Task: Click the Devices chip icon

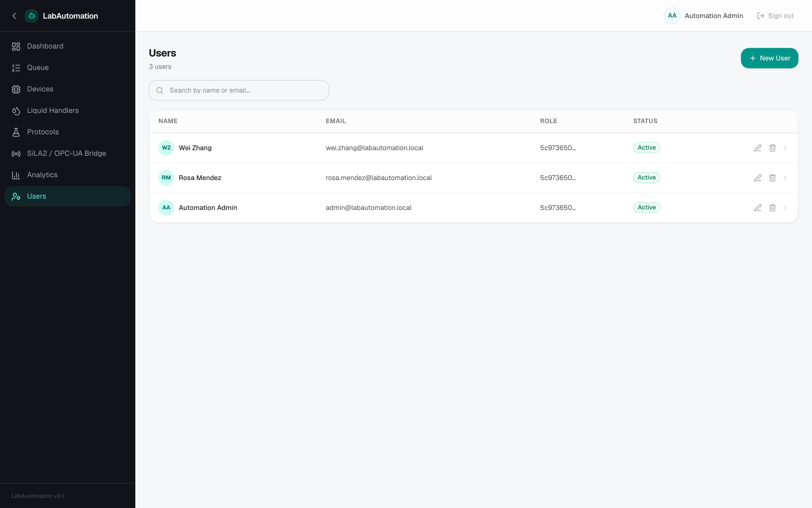Action: click(16, 89)
